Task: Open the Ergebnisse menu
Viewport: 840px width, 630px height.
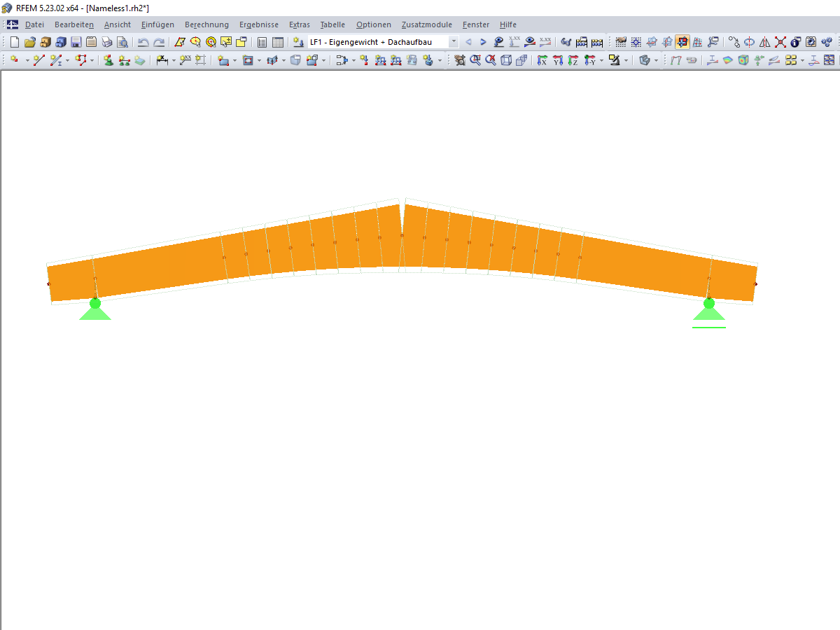Action: (258, 24)
